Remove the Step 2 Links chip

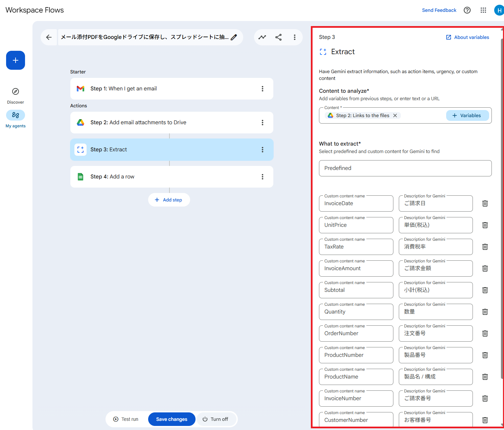click(x=395, y=115)
